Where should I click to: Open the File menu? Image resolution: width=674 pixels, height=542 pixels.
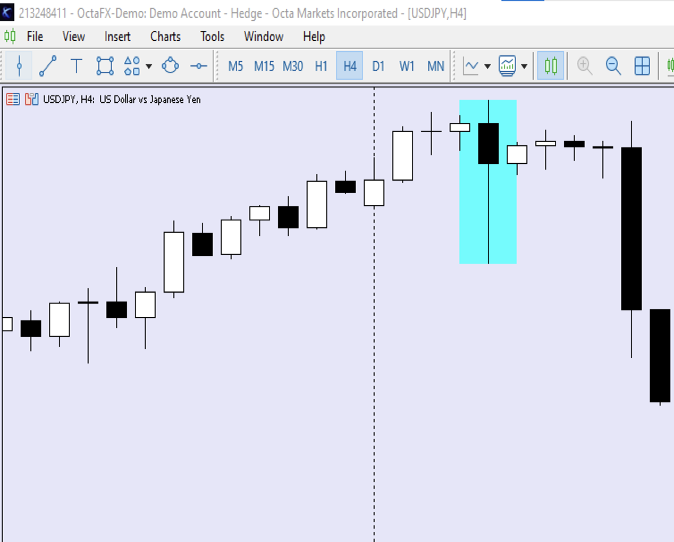point(35,37)
